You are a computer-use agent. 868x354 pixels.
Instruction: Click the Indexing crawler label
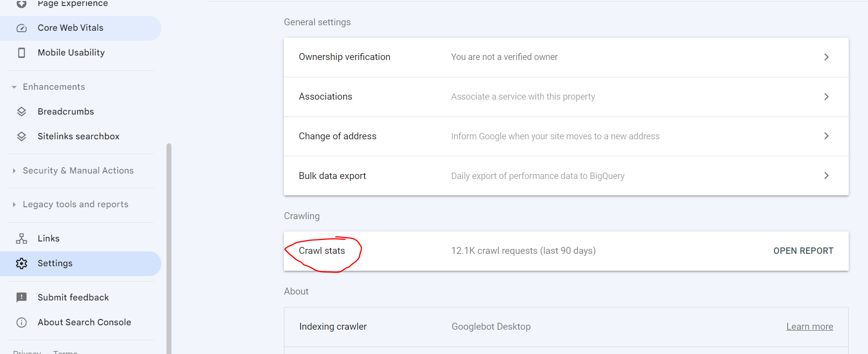[x=333, y=327]
